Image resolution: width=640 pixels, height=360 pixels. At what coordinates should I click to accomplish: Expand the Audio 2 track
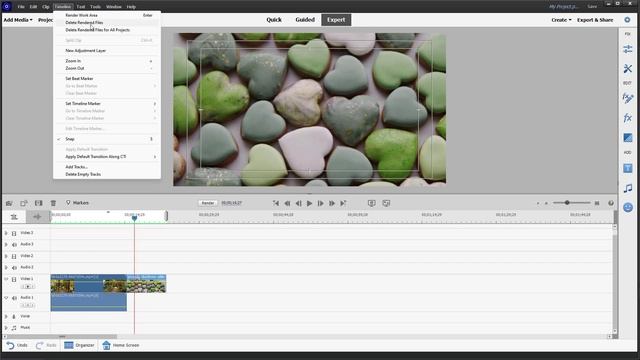tap(6, 267)
